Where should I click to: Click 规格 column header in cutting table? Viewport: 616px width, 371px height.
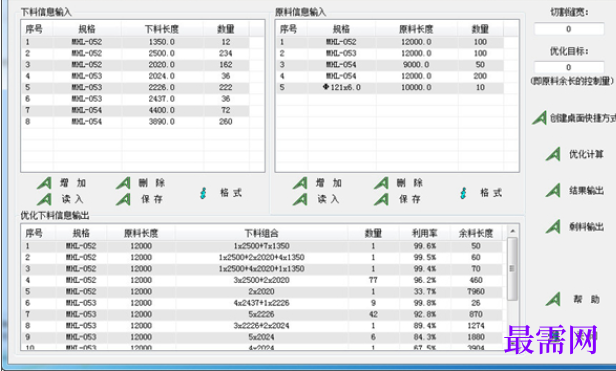tap(87, 29)
